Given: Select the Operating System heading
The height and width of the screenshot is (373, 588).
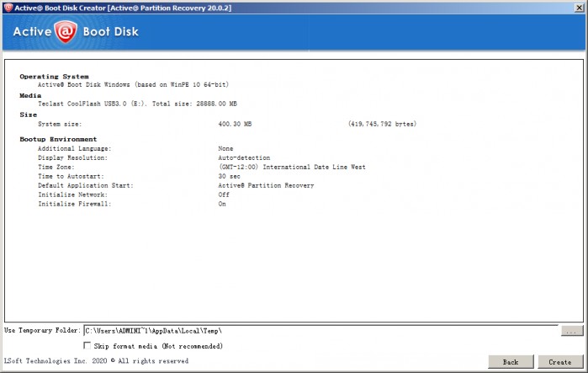Looking at the screenshot, I should coord(54,77).
